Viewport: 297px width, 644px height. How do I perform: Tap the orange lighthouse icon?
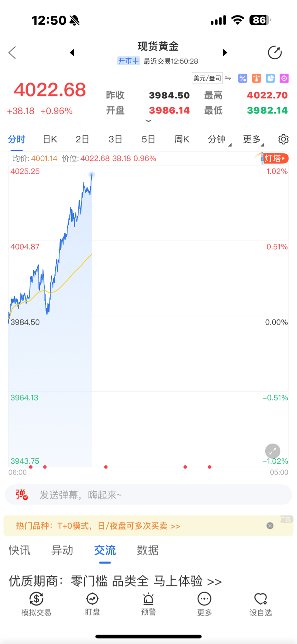pos(256,79)
